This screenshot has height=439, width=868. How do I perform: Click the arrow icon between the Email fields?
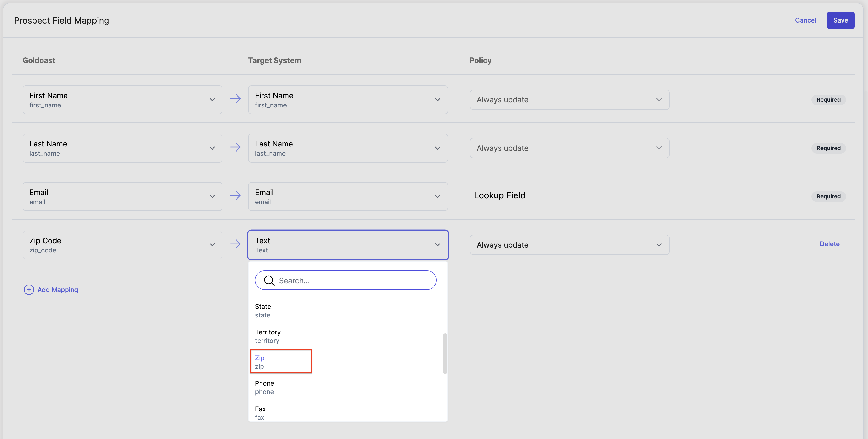236,196
